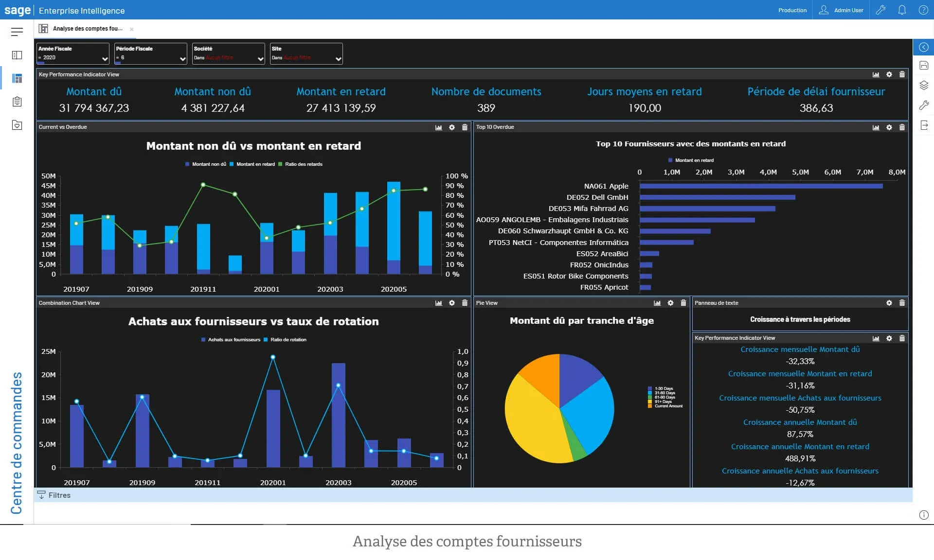Open the Production menu in the top bar
This screenshot has width=934, height=560.
point(792,10)
